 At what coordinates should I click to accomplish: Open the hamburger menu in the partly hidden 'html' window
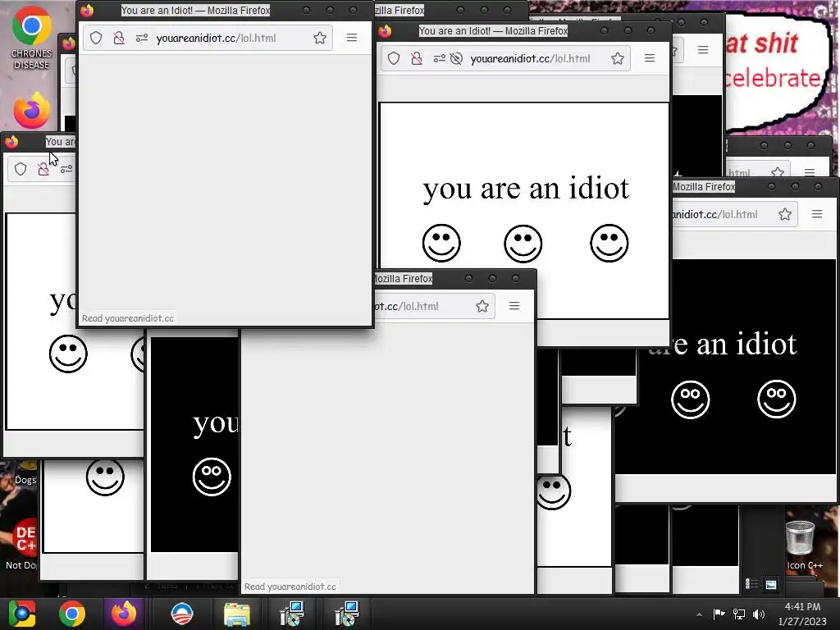tap(810, 172)
